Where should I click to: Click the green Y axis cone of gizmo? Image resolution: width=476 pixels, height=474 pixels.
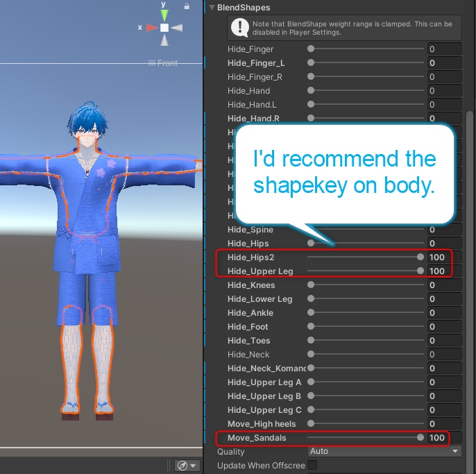164,15
